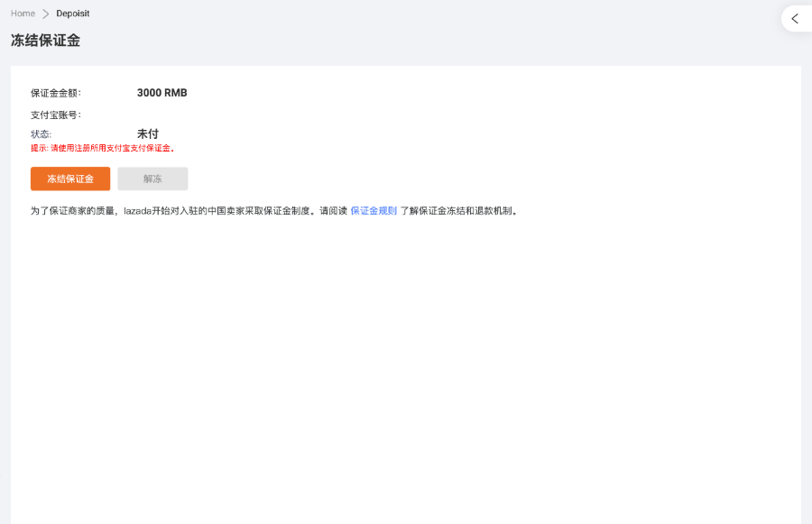Click the orange 冻结保证金 button

(69, 179)
